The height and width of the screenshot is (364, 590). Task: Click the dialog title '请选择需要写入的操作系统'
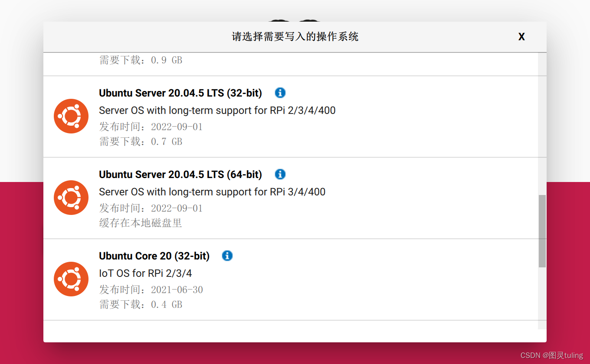click(x=295, y=37)
